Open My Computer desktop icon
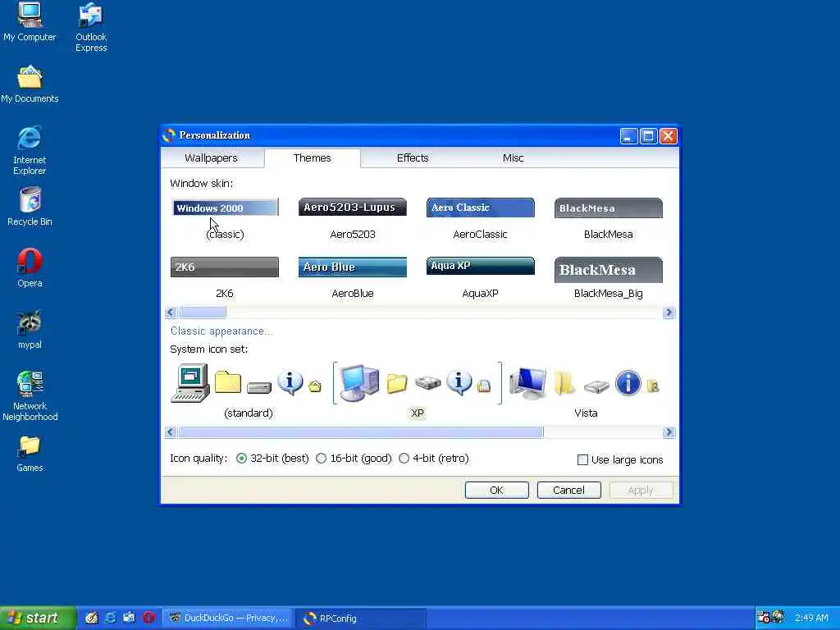The image size is (840, 630). 30,21
